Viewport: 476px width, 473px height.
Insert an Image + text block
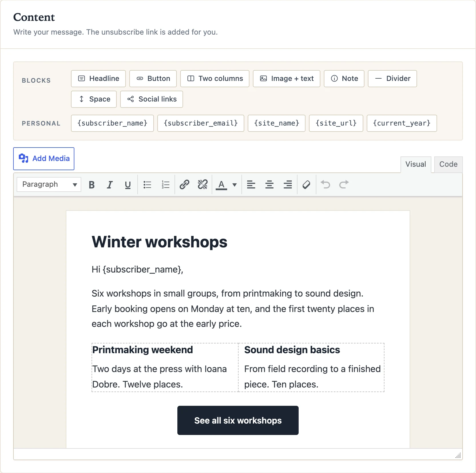[287, 79]
